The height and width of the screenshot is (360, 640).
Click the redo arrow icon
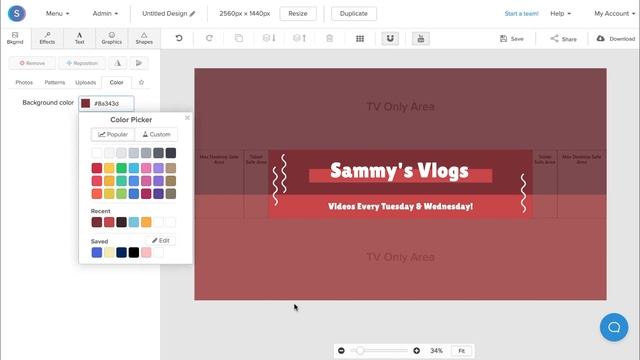[x=209, y=38]
